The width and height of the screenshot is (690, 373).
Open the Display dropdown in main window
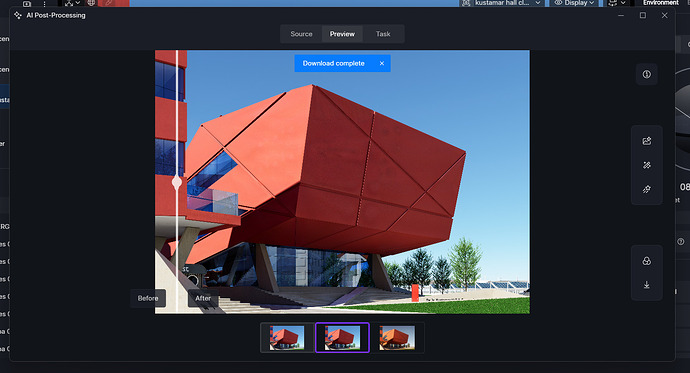click(574, 3)
